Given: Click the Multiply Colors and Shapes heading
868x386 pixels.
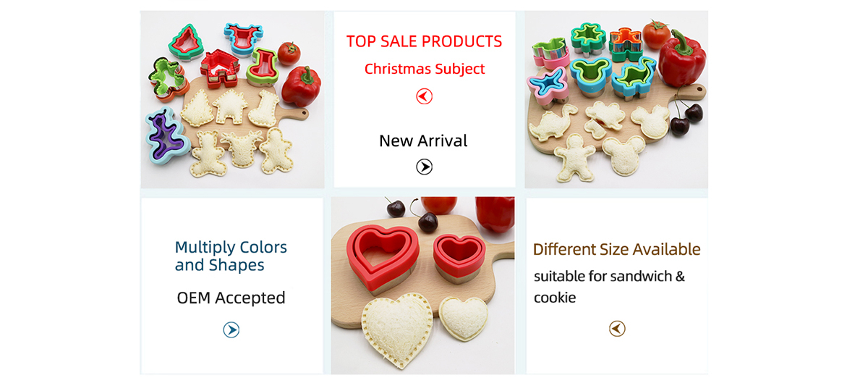Looking at the screenshot, I should [x=231, y=256].
